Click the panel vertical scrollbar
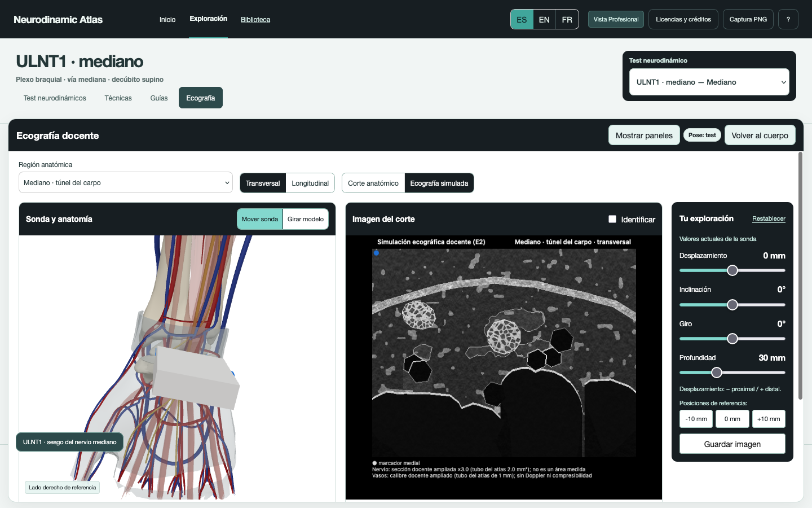 point(800,275)
